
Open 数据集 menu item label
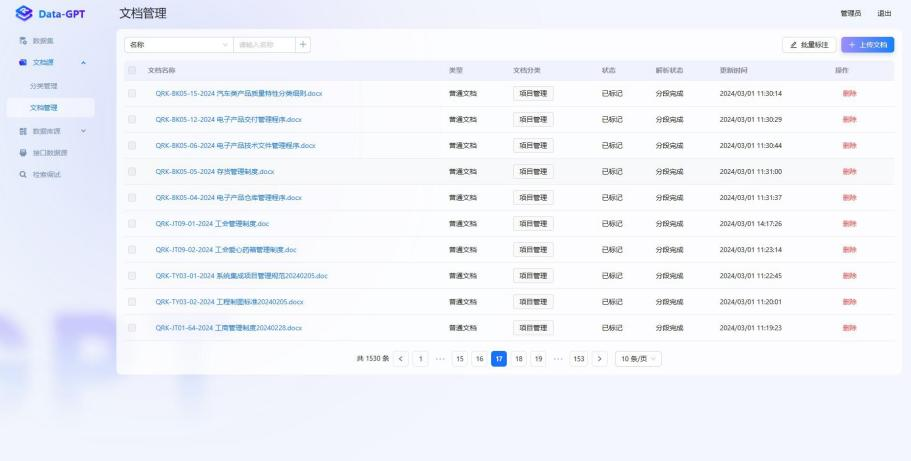point(43,41)
